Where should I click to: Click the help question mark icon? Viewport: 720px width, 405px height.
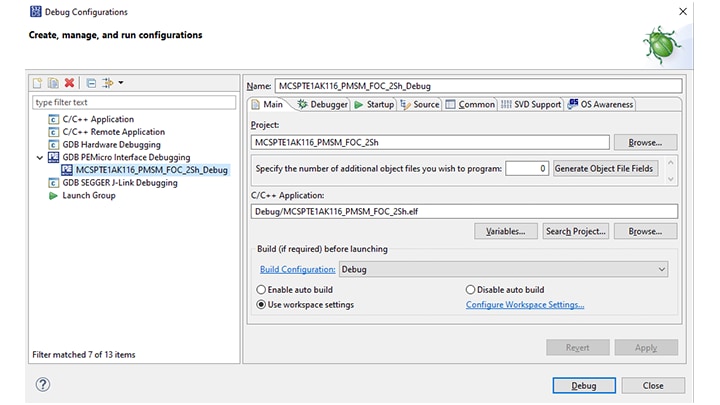pos(43,385)
